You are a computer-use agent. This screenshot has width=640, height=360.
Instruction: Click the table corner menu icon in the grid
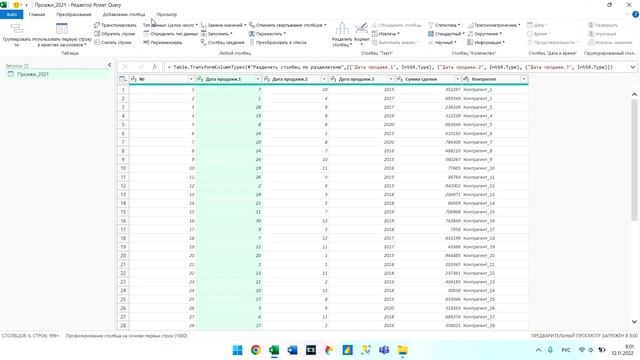tap(123, 79)
